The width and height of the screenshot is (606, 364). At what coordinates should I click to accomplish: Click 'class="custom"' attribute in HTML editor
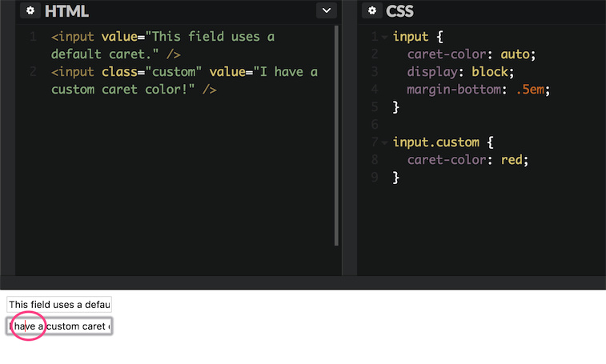(x=151, y=72)
